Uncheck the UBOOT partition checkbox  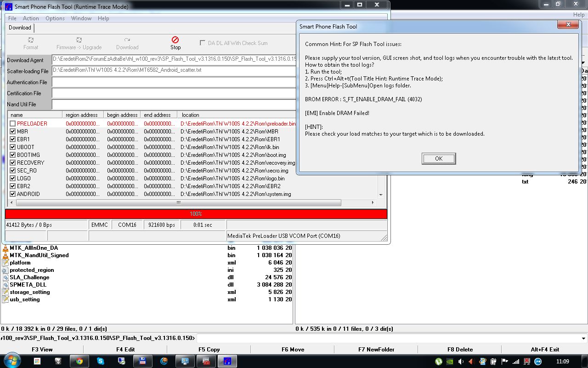13,147
